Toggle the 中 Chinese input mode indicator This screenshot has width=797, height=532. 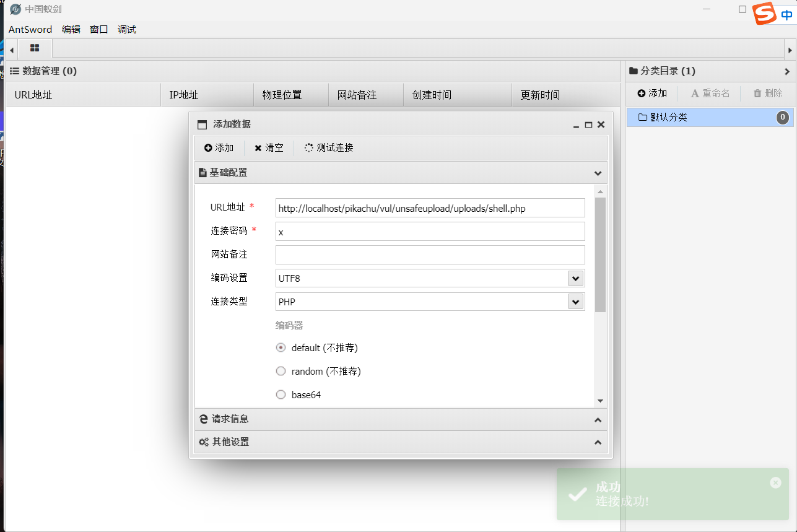coord(786,14)
